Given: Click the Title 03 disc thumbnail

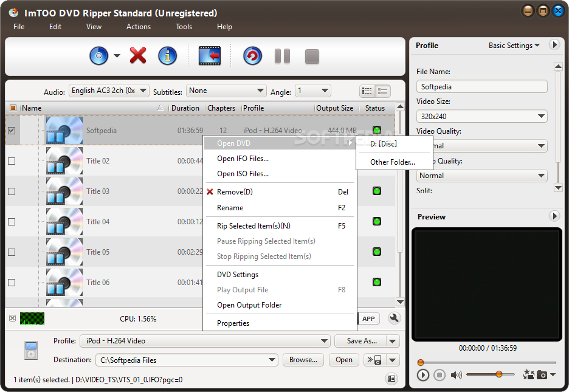Looking at the screenshot, I should point(64,191).
